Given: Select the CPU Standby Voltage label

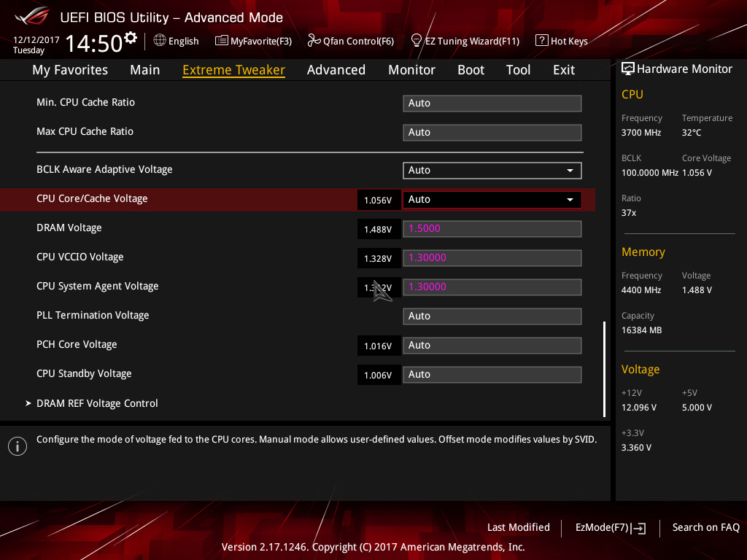Looking at the screenshot, I should click(x=84, y=373).
